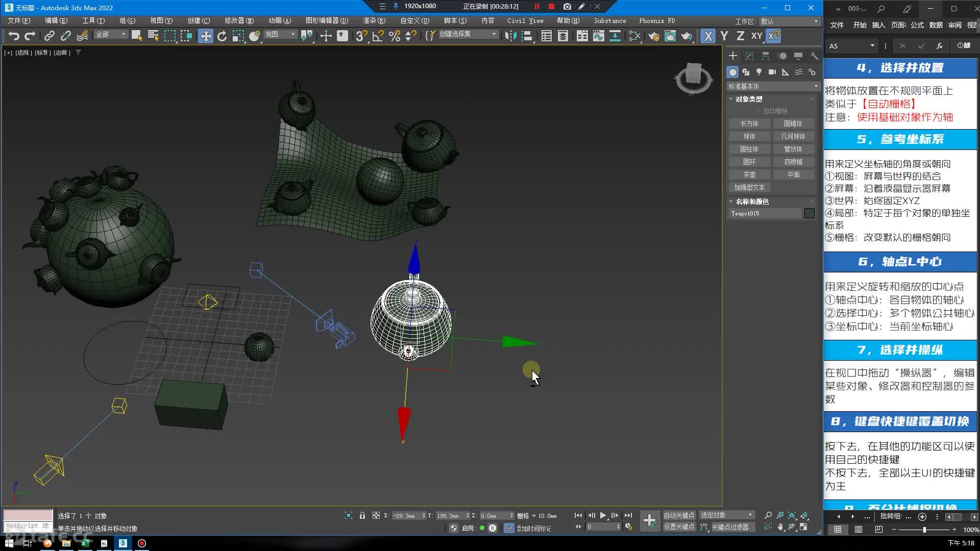Open the Schematic View icon

pos(615,36)
